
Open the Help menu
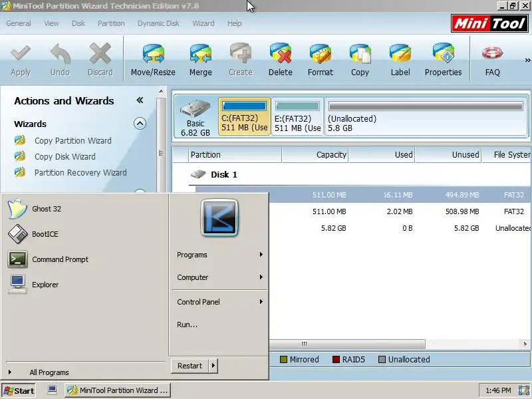[235, 23]
